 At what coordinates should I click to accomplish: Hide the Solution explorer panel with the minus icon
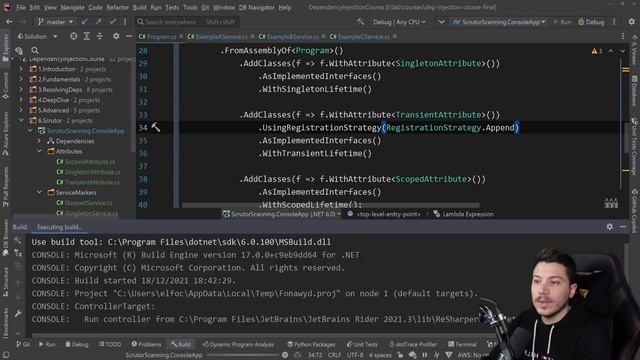point(129,36)
